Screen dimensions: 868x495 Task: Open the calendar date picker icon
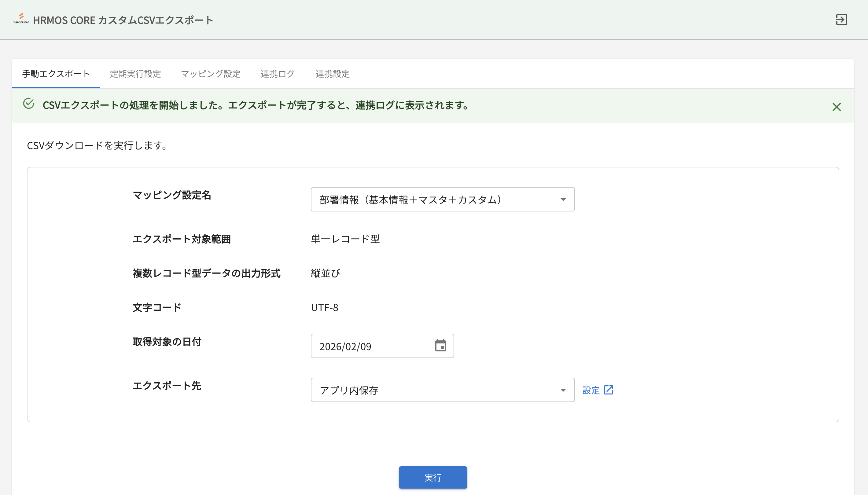[440, 346]
